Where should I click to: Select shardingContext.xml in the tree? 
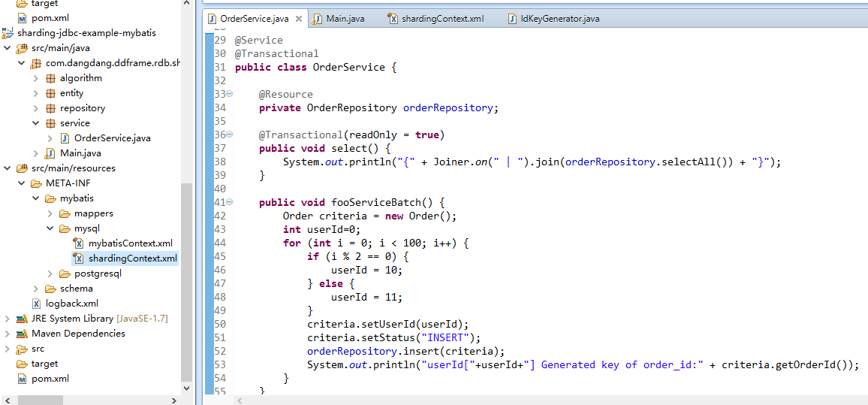click(133, 258)
